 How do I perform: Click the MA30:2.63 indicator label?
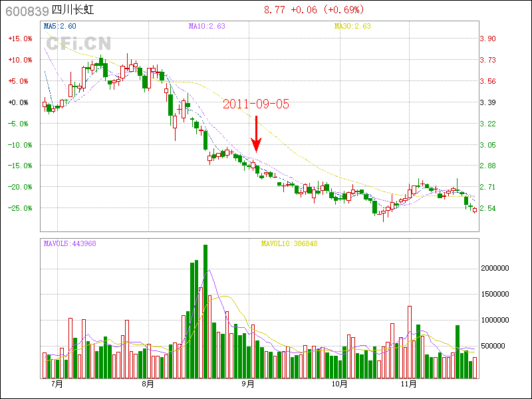click(352, 26)
